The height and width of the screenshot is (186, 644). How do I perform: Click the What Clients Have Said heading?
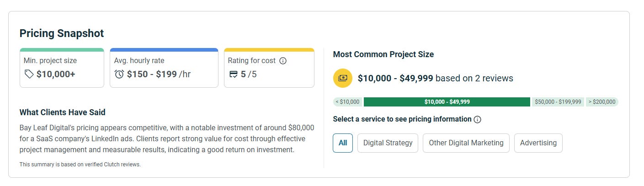click(x=63, y=112)
